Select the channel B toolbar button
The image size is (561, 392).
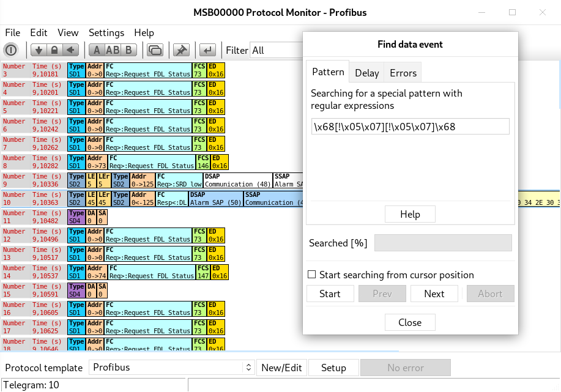pyautogui.click(x=129, y=50)
